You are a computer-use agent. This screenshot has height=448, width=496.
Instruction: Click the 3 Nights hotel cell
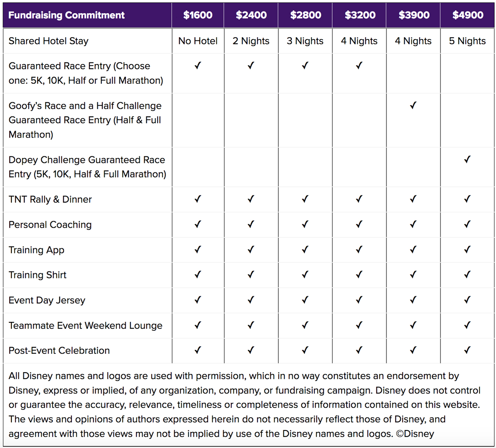305,41
